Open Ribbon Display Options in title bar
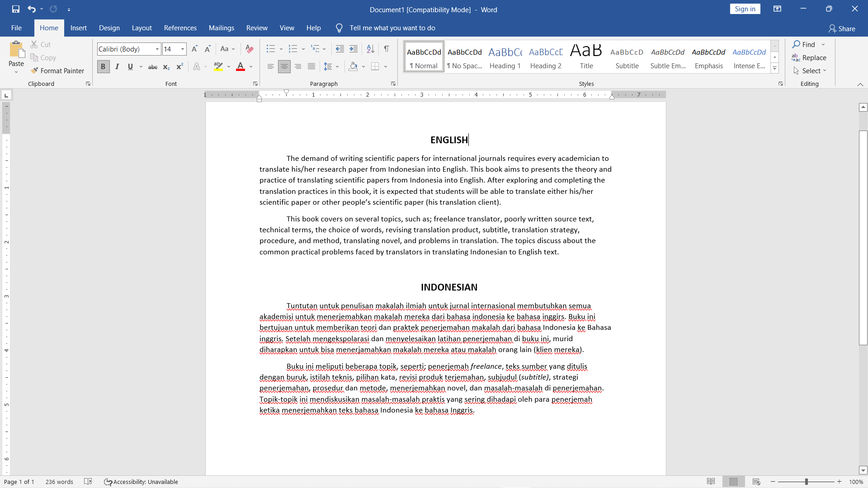This screenshot has height=488, width=868. click(778, 9)
